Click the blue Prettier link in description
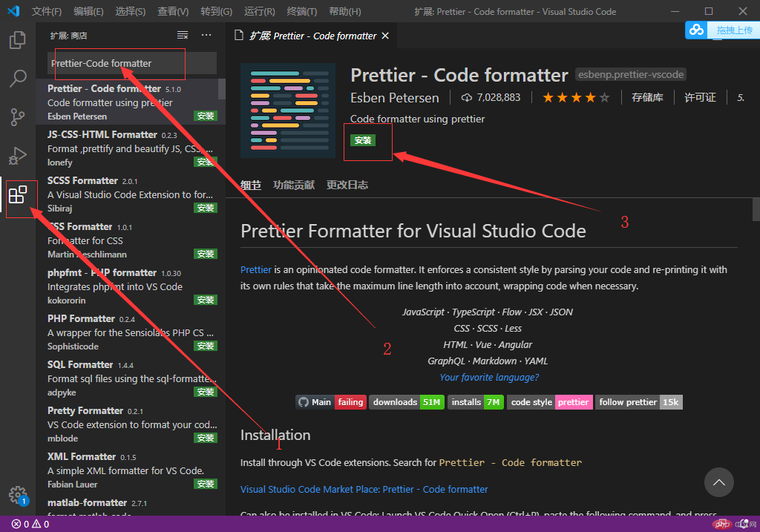 (x=256, y=270)
